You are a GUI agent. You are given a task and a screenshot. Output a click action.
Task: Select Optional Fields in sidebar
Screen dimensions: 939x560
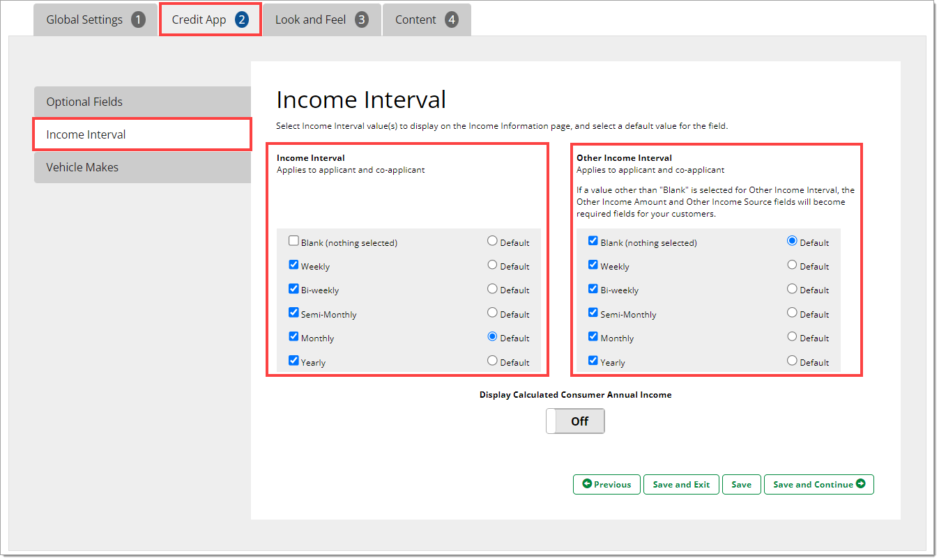tap(142, 102)
